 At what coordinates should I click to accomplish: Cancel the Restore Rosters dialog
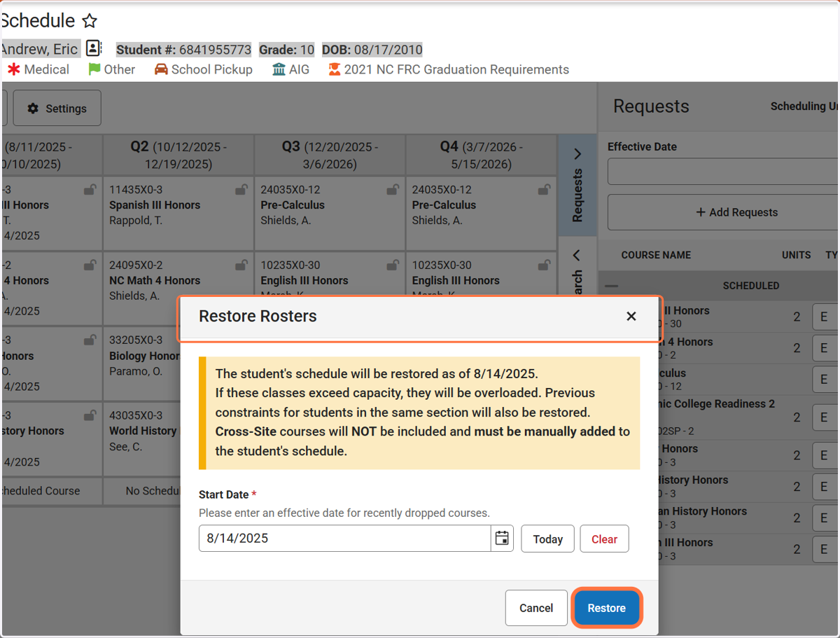536,607
